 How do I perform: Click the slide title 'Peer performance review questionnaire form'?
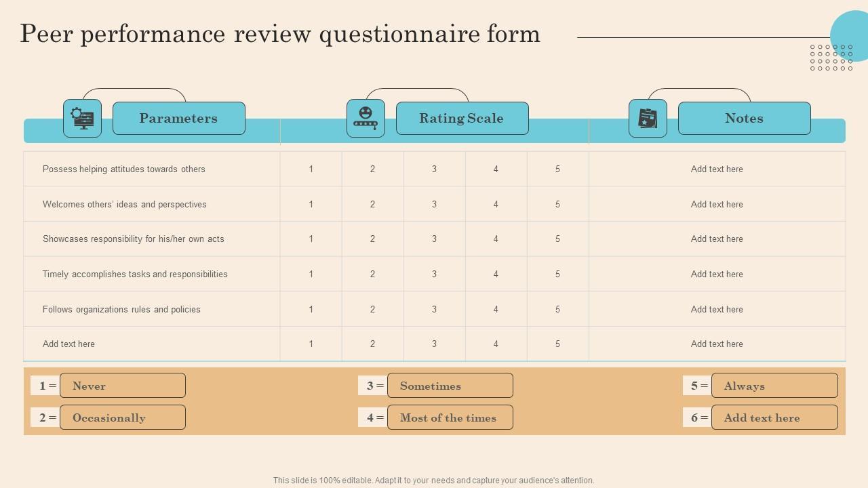coord(280,34)
